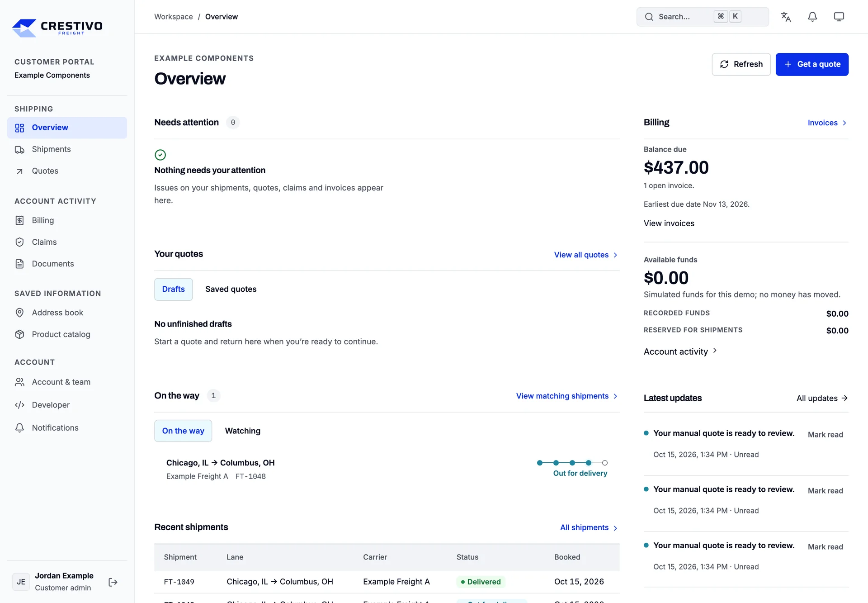868x603 pixels.
Task: Click the Claims shield icon in sidebar
Action: click(x=19, y=242)
